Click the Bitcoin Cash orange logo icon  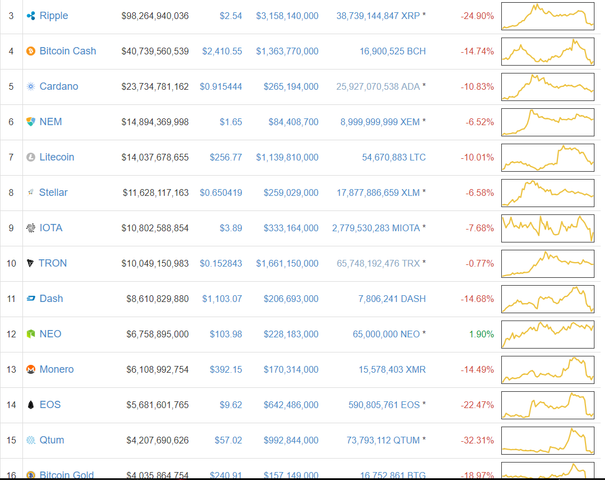(30, 51)
